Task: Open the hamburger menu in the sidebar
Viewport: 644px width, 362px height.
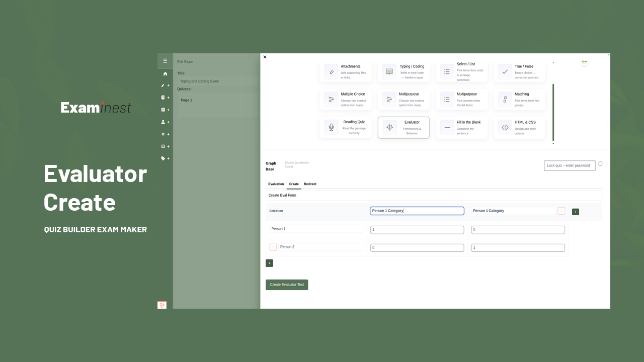Action: coord(165,61)
